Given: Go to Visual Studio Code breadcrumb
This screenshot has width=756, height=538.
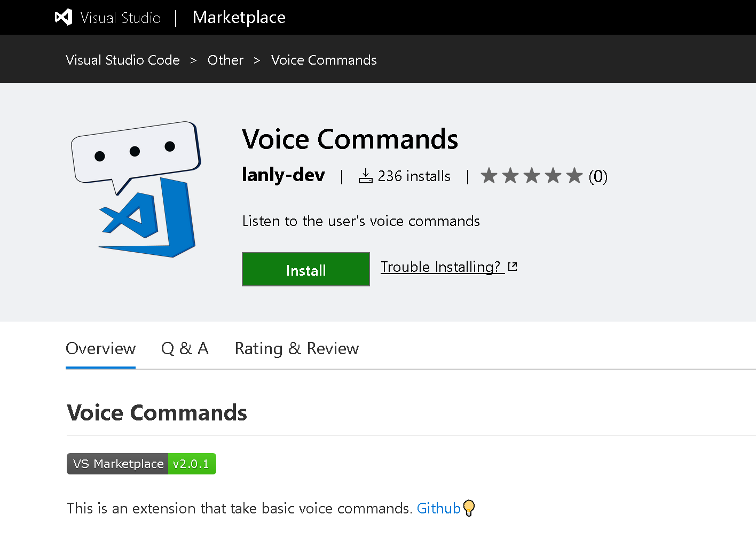Looking at the screenshot, I should pyautogui.click(x=123, y=60).
